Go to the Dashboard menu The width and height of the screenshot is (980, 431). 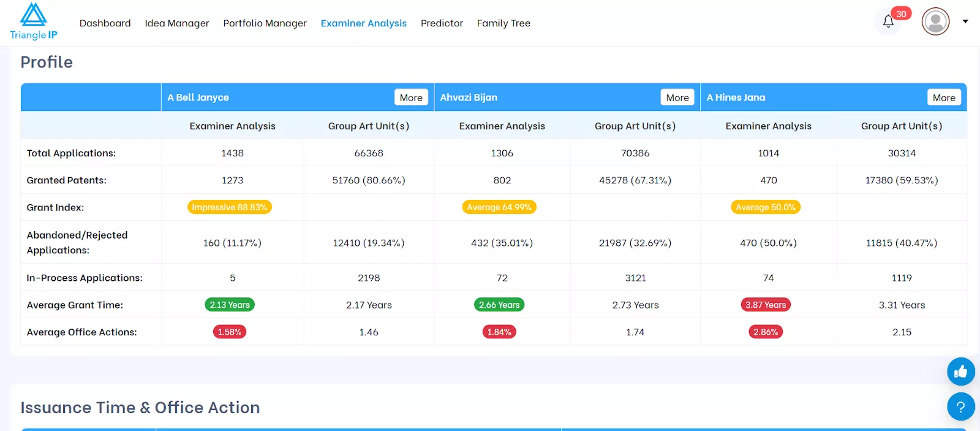105,23
